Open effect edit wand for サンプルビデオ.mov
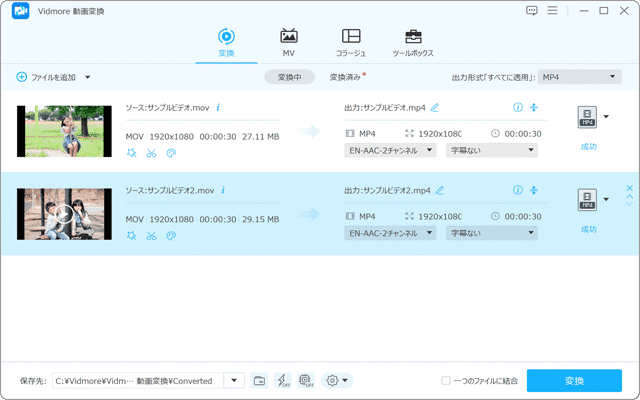This screenshot has height=400, width=640. [x=131, y=153]
